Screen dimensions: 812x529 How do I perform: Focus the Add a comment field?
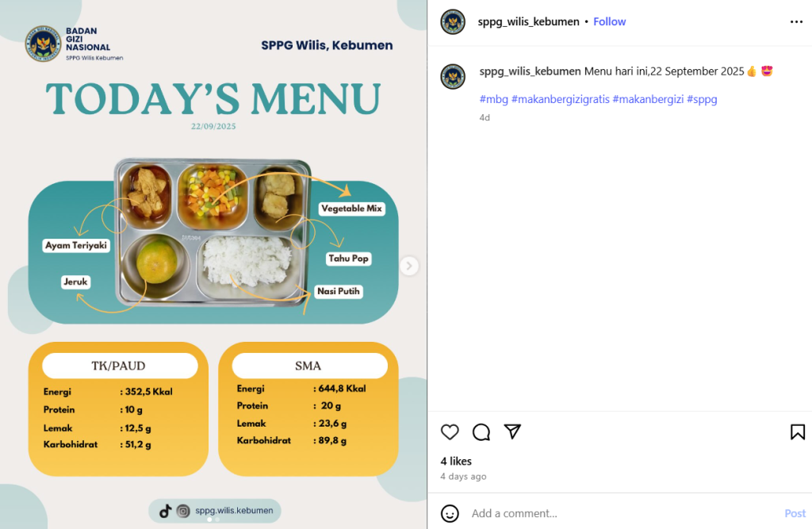point(622,513)
